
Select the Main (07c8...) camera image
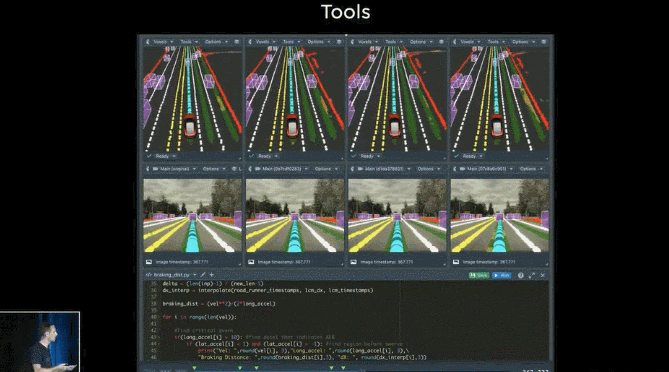[500, 215]
